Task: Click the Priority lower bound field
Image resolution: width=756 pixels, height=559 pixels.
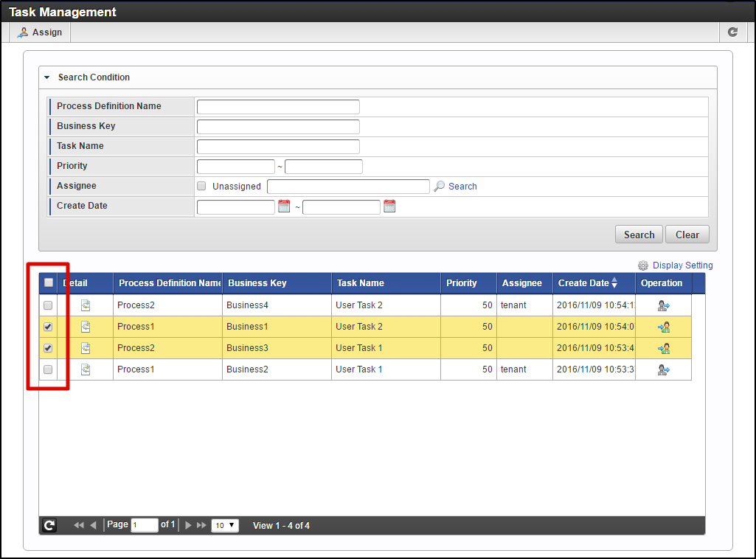Action: (x=236, y=167)
